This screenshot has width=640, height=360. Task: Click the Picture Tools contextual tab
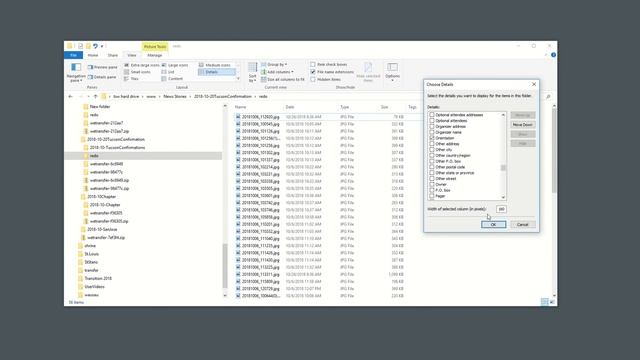point(155,47)
